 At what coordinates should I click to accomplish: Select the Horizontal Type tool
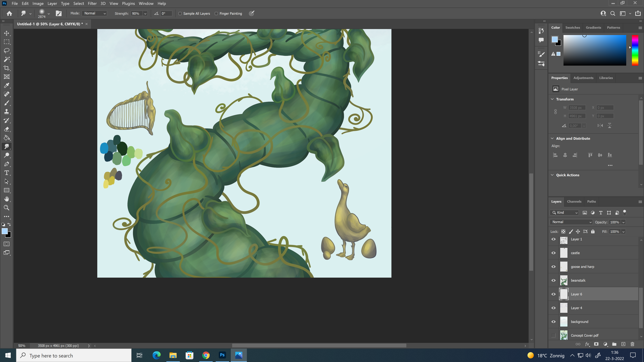click(x=7, y=173)
